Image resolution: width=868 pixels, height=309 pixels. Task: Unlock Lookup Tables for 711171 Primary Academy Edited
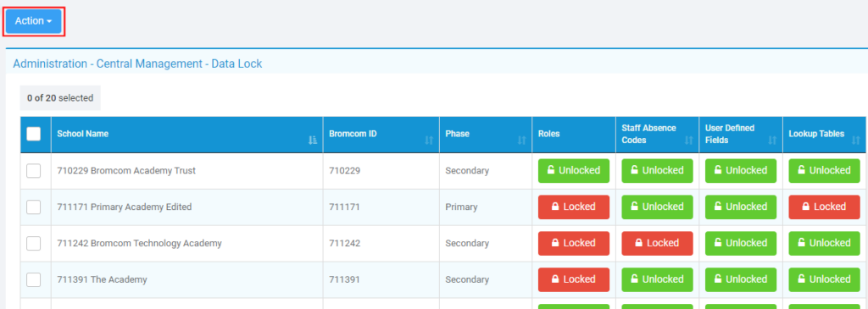click(824, 207)
